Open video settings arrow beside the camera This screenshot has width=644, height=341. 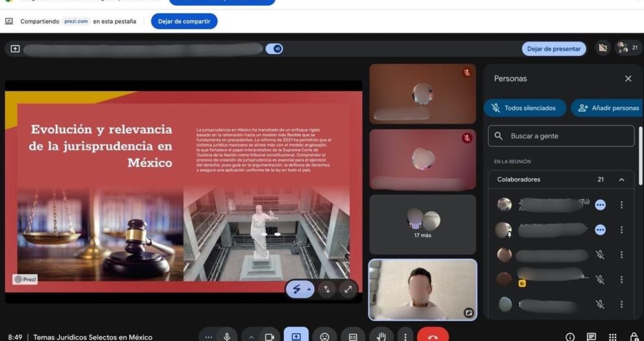pos(251,337)
